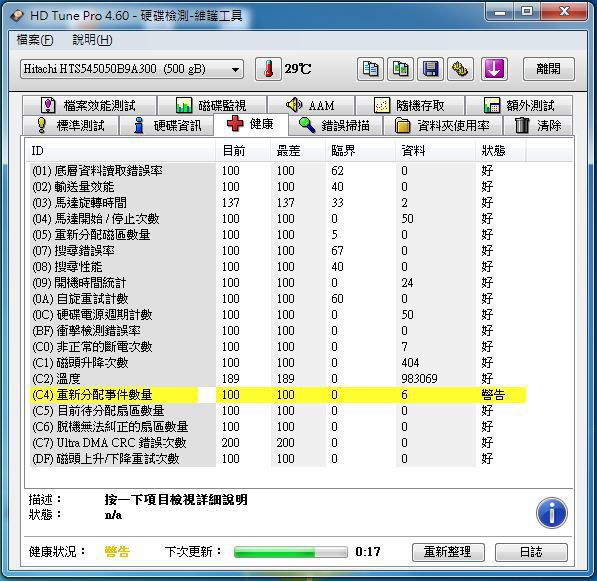Switch to the 磁碟監視 tab
597x581 pixels.
pos(212,105)
